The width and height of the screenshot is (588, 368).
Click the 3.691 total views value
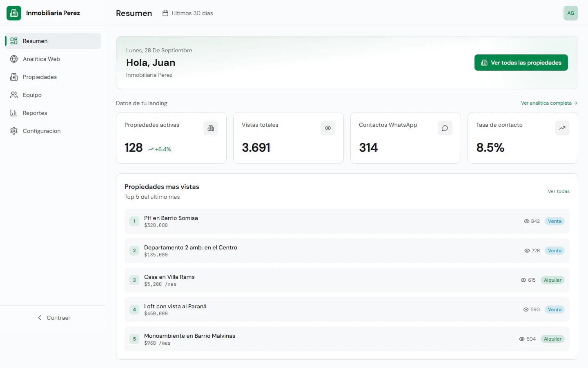(256, 148)
